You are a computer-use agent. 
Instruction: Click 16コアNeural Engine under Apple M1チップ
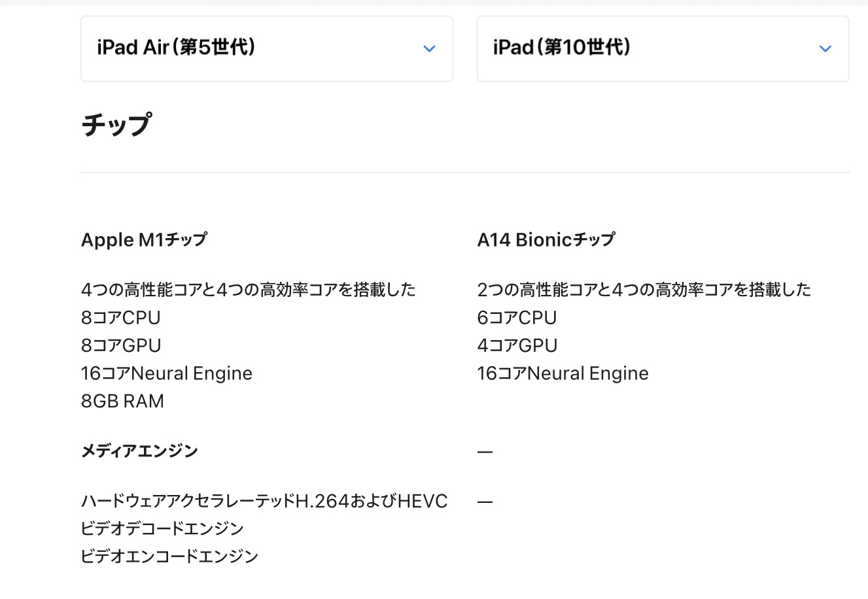(x=166, y=373)
